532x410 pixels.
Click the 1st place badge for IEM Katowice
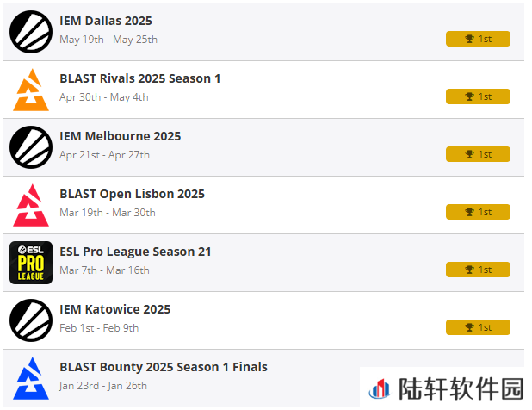478,327
